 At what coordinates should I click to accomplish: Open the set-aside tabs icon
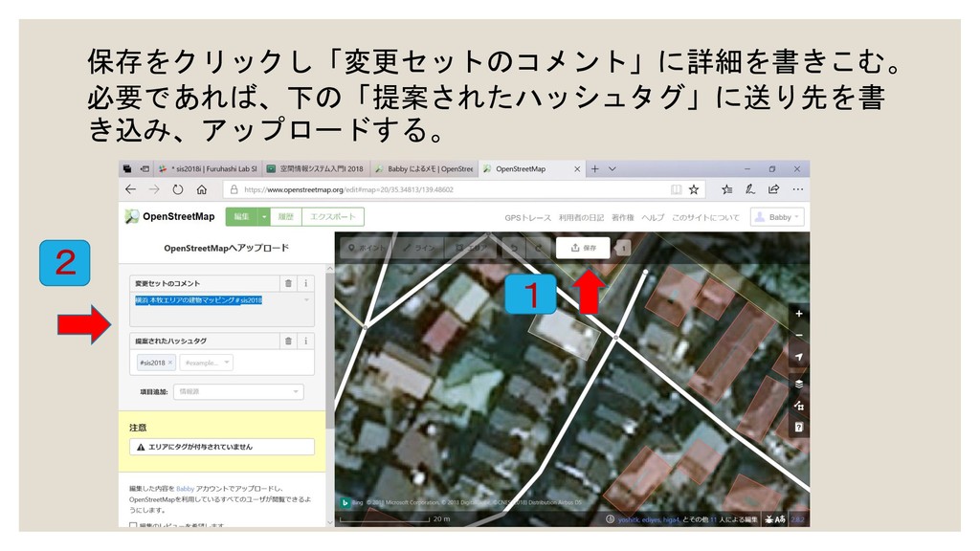coord(145,168)
